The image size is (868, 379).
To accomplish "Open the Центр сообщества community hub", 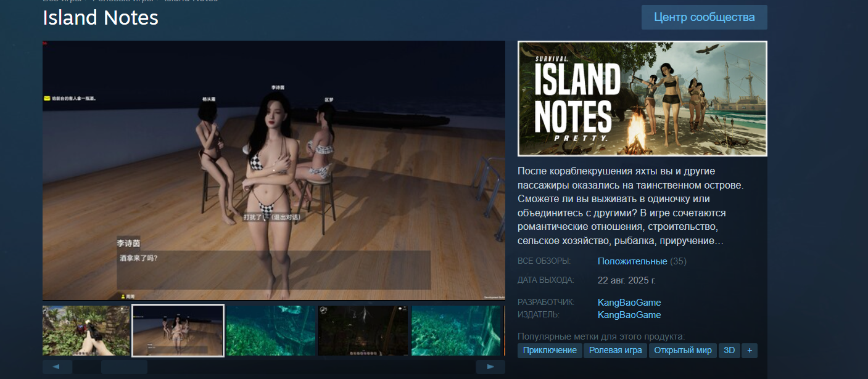I will [x=704, y=17].
